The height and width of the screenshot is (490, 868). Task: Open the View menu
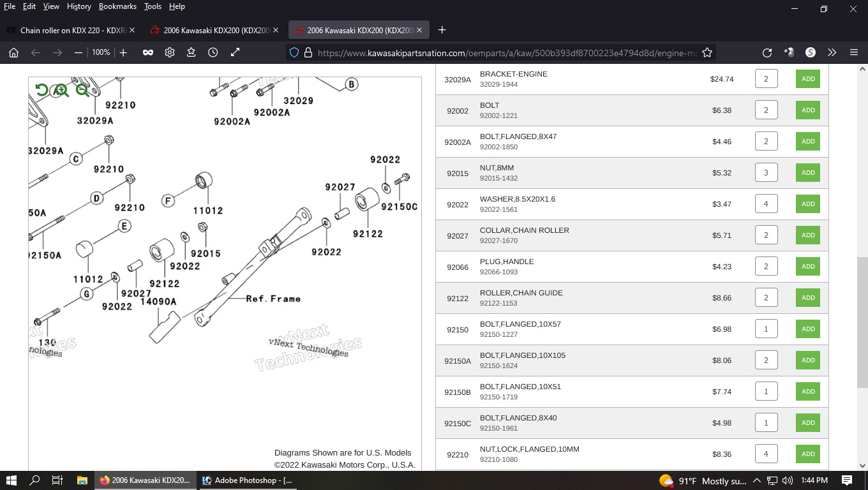coord(51,6)
